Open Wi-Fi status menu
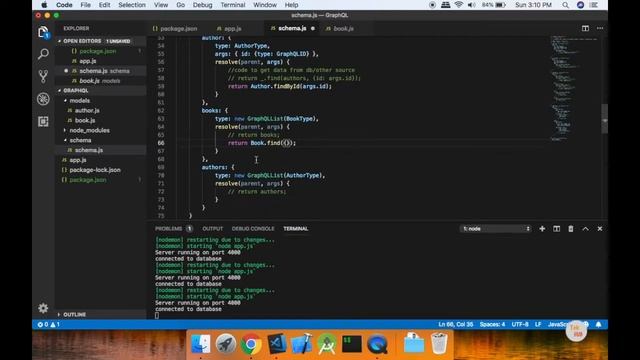The height and width of the screenshot is (360, 640). click(459, 5)
